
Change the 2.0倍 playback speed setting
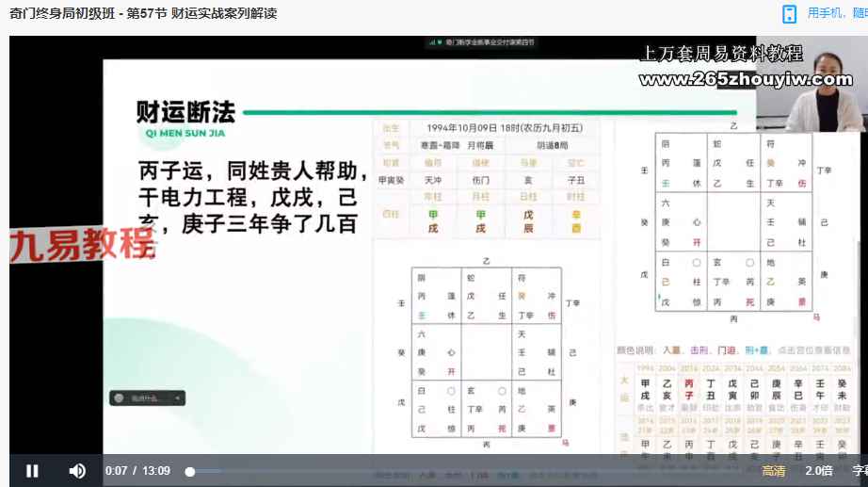tap(818, 471)
